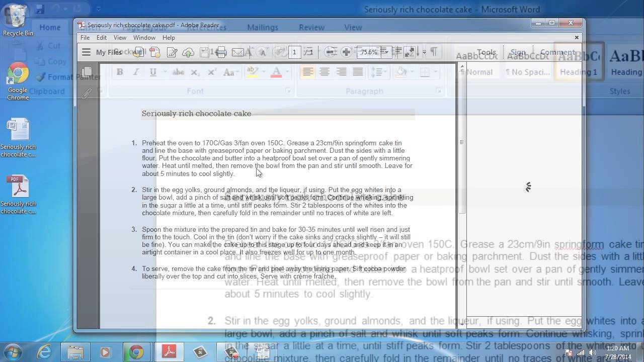Open the Tools pane in Adobe Reader
644x362 pixels.
click(x=487, y=52)
